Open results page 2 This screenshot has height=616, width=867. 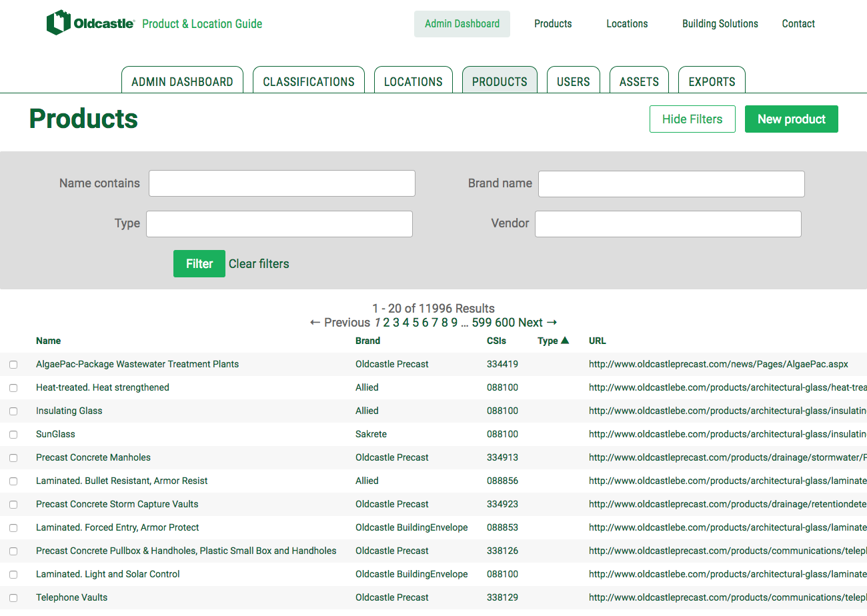(386, 323)
